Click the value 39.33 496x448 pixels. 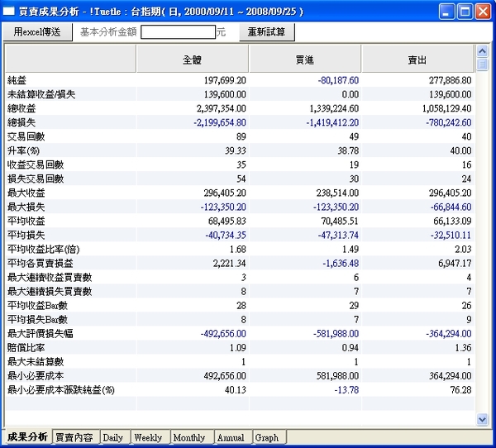tap(236, 150)
